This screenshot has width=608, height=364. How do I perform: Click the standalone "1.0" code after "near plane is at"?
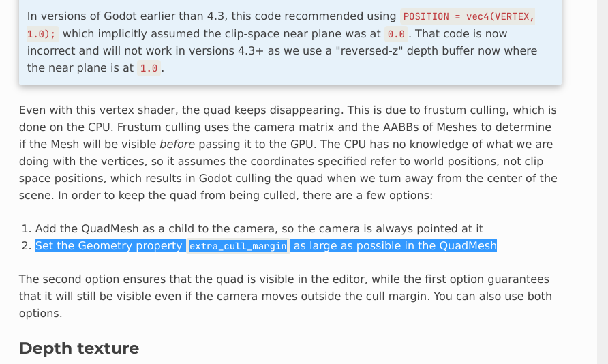point(149,68)
